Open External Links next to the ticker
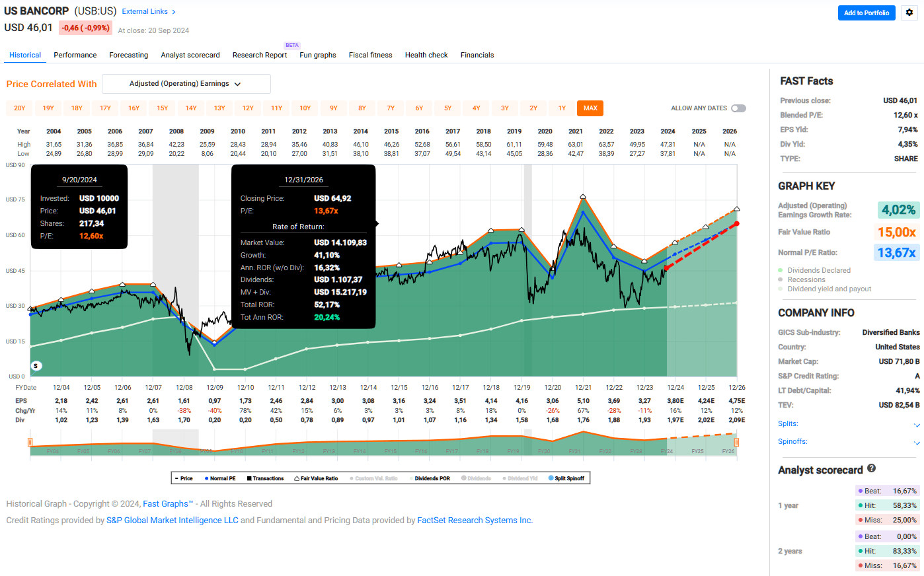Screen dimensions: 924x576 tap(145, 11)
